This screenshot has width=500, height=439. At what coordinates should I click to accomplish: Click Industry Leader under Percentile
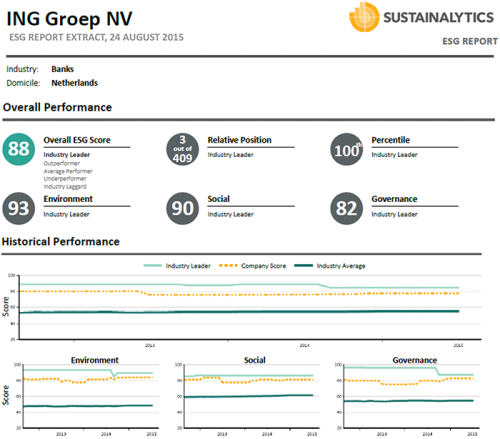[395, 155]
